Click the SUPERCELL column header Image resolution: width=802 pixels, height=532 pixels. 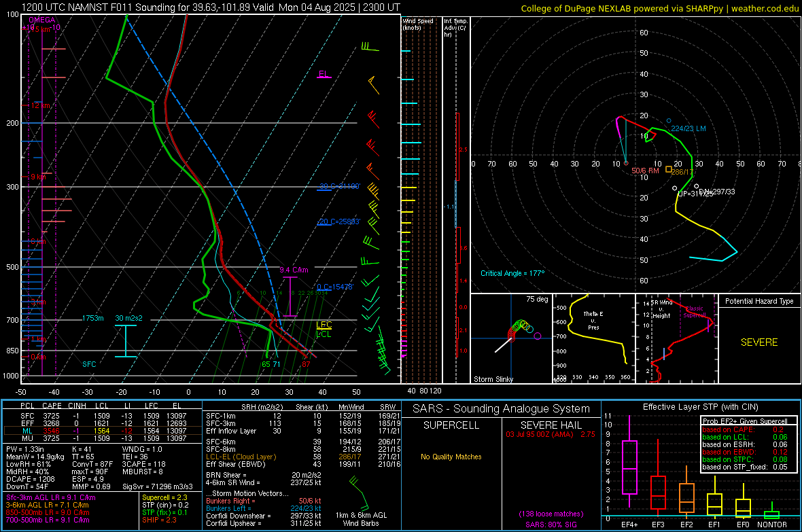(451, 425)
